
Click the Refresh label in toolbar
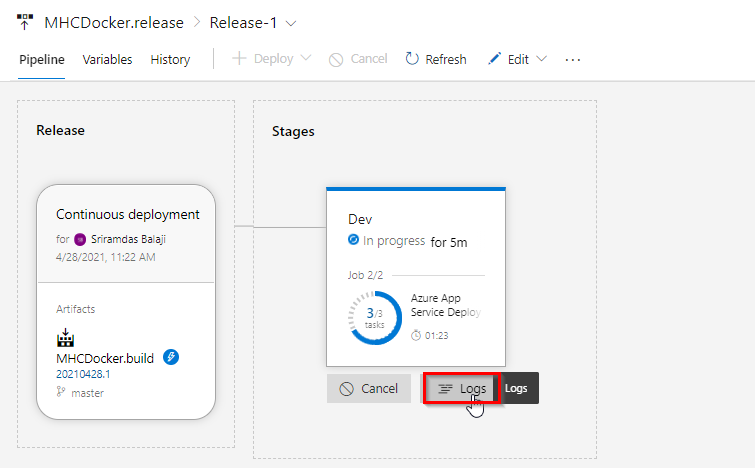pos(446,59)
